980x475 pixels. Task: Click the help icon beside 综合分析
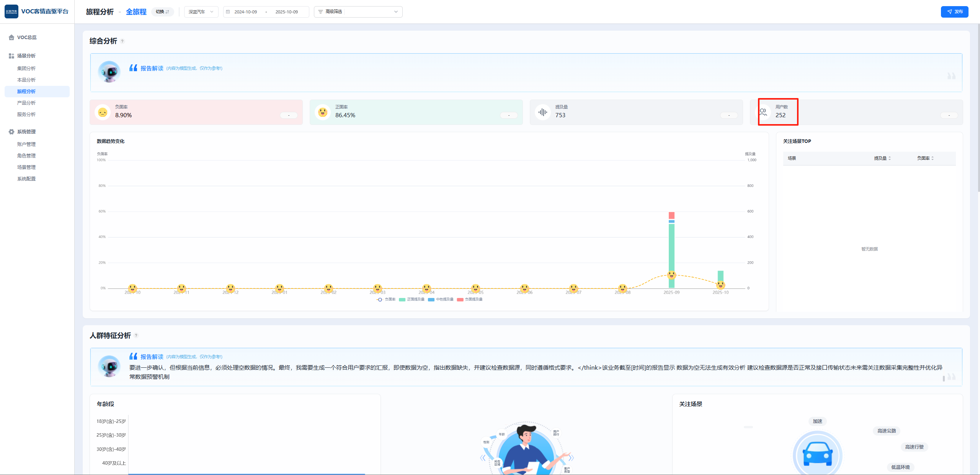click(122, 41)
